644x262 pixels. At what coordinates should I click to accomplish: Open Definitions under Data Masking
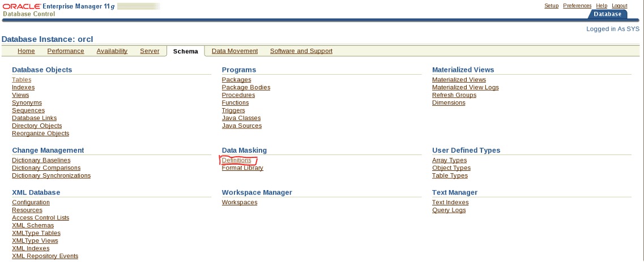pyautogui.click(x=237, y=160)
